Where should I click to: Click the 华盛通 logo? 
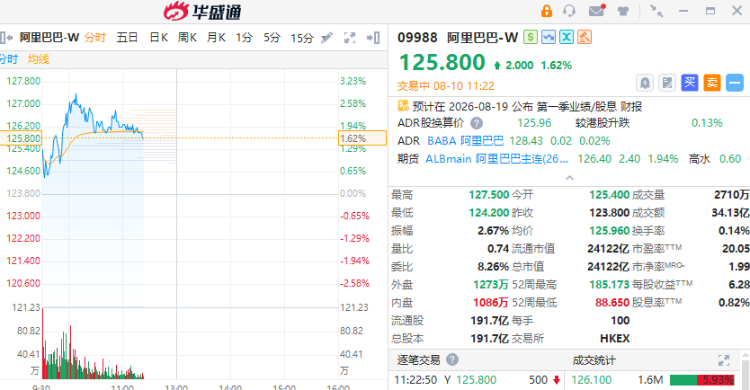pyautogui.click(x=203, y=11)
